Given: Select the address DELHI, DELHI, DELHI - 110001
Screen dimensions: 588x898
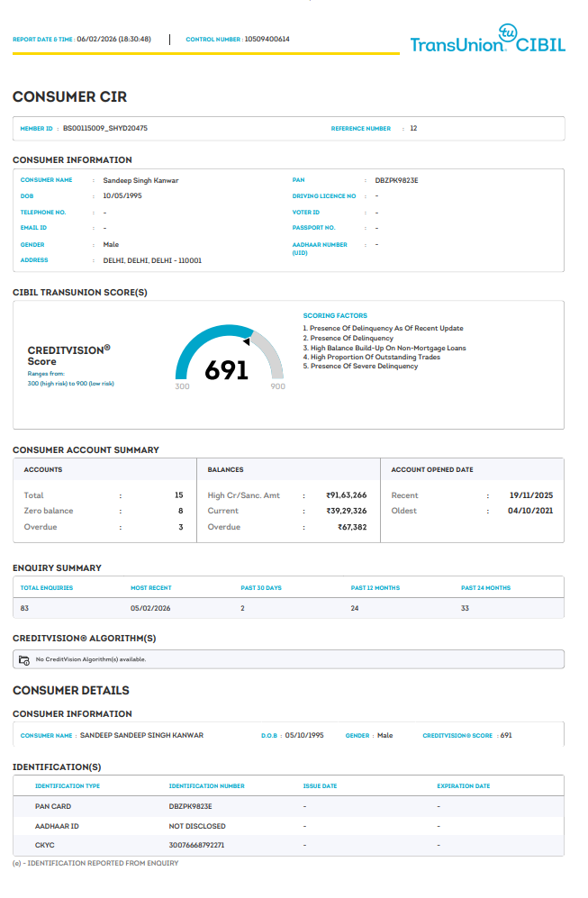Looking at the screenshot, I should [152, 260].
